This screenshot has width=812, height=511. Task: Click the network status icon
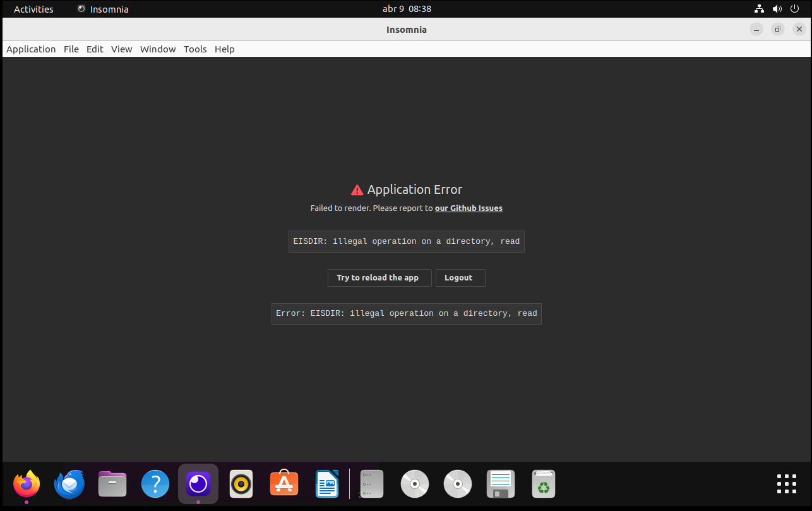point(760,9)
